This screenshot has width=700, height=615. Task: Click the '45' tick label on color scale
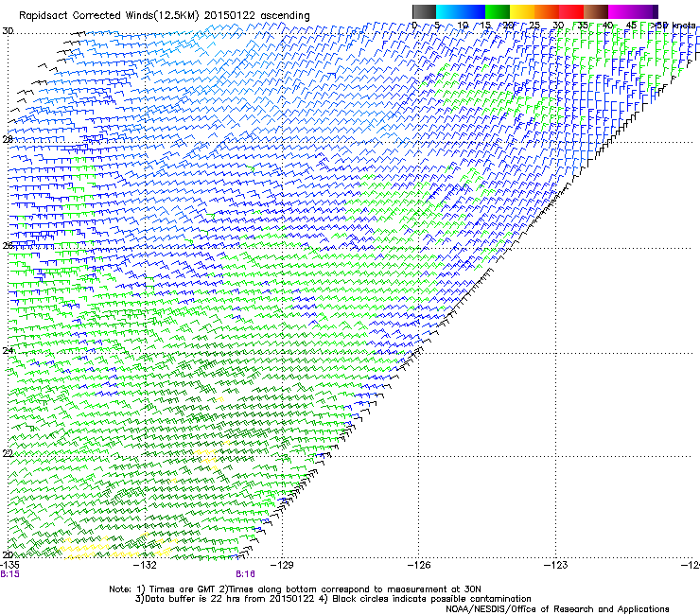(631, 25)
